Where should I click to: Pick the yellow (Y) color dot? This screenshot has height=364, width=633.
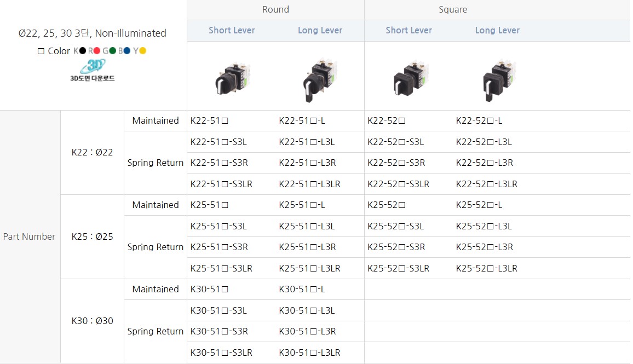point(142,51)
